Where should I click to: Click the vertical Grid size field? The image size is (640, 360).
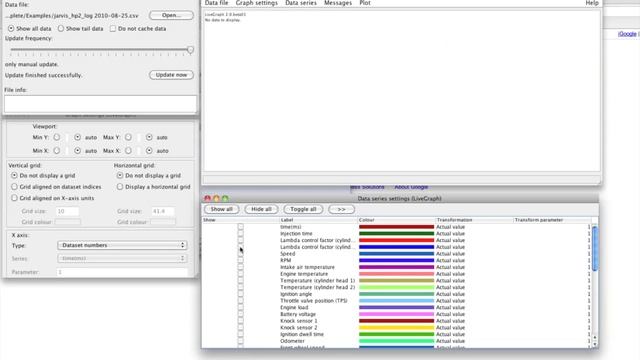pos(67,211)
